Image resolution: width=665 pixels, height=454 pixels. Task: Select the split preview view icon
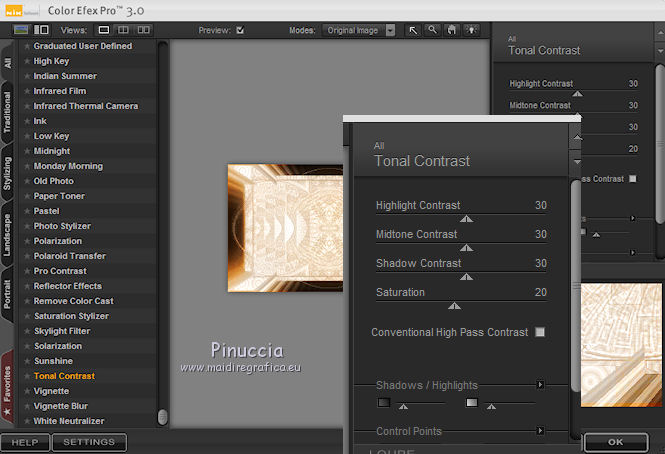coord(123,30)
